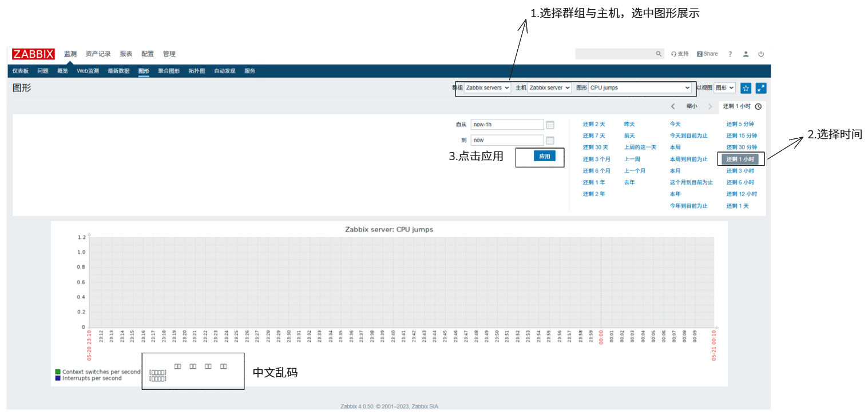Image resolution: width=868 pixels, height=415 pixels.
Task: Click green Context switches legend swatch
Action: click(58, 372)
